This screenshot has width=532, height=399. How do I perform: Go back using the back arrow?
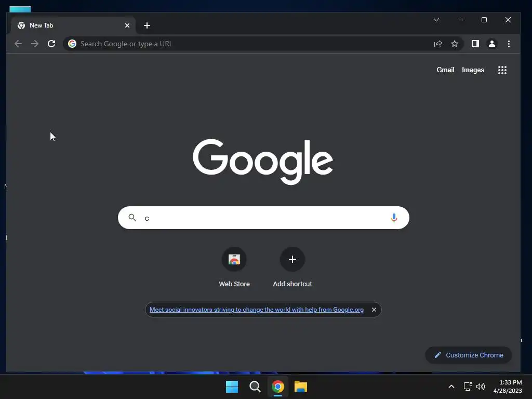[x=18, y=44]
